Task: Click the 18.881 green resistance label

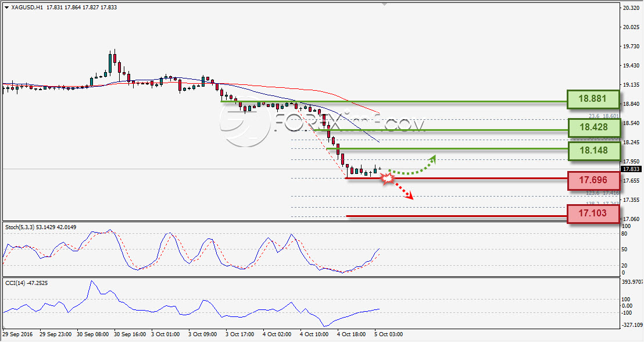Action: point(593,99)
